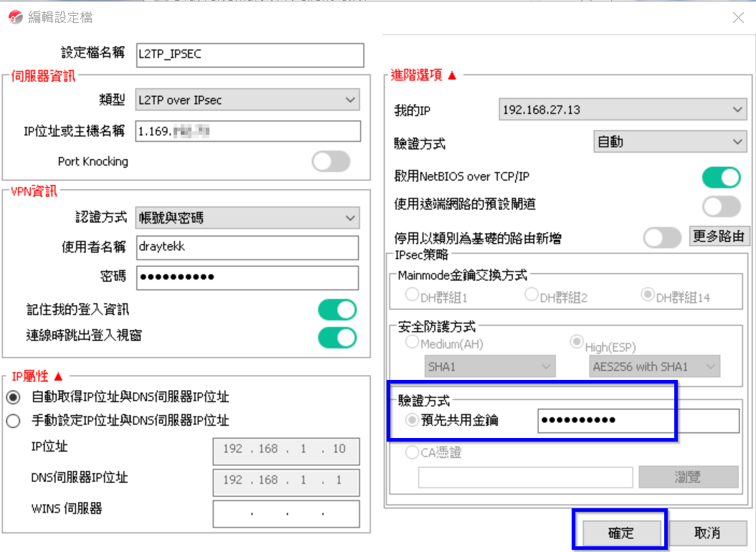Viewport: 756px width, 552px height.
Task: Toggle the Port Knocking switch
Action: [331, 161]
